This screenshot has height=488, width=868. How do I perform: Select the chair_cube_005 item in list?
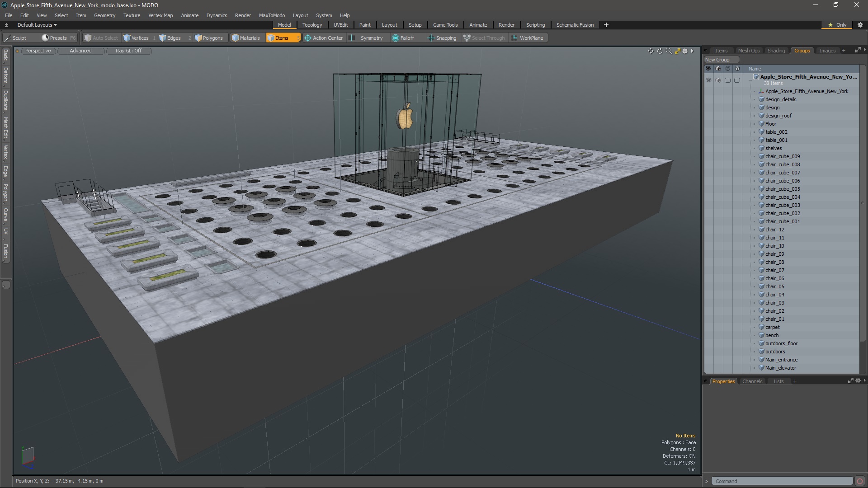point(782,189)
